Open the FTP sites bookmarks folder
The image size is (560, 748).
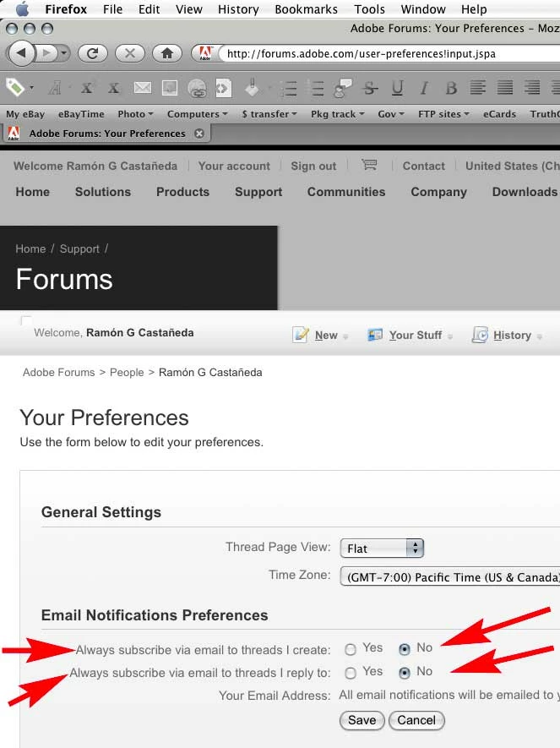tap(443, 114)
